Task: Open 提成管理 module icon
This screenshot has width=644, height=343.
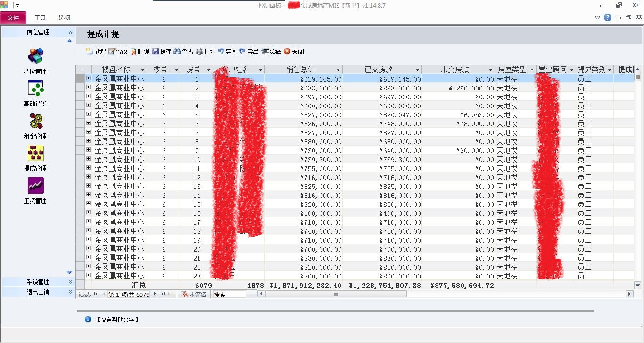Action: [35, 153]
